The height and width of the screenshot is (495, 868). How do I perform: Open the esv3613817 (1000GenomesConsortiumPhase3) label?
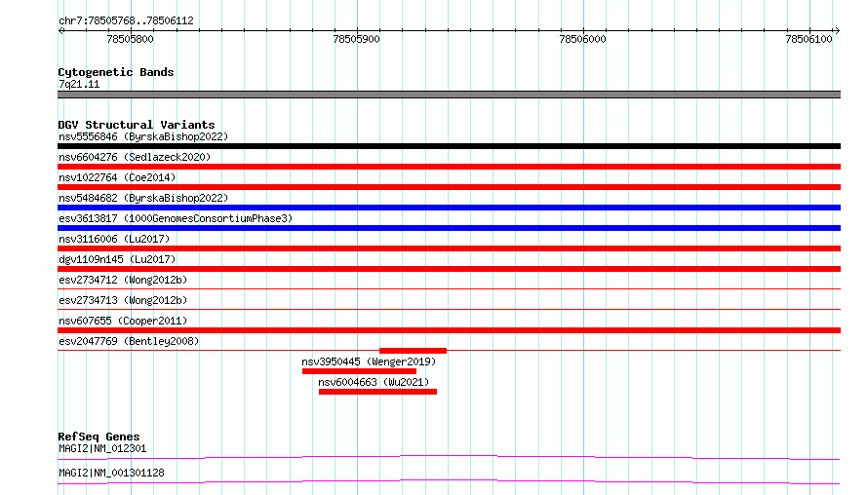point(176,218)
